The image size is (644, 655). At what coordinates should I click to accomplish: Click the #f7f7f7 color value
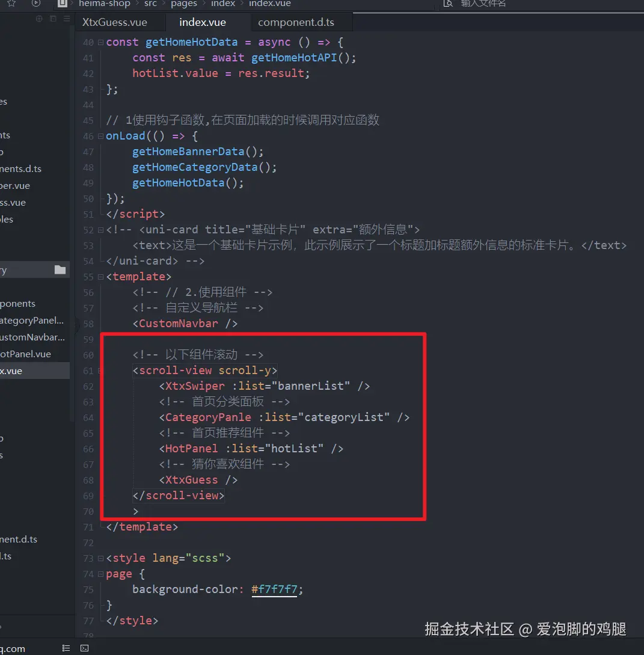pyautogui.click(x=274, y=589)
